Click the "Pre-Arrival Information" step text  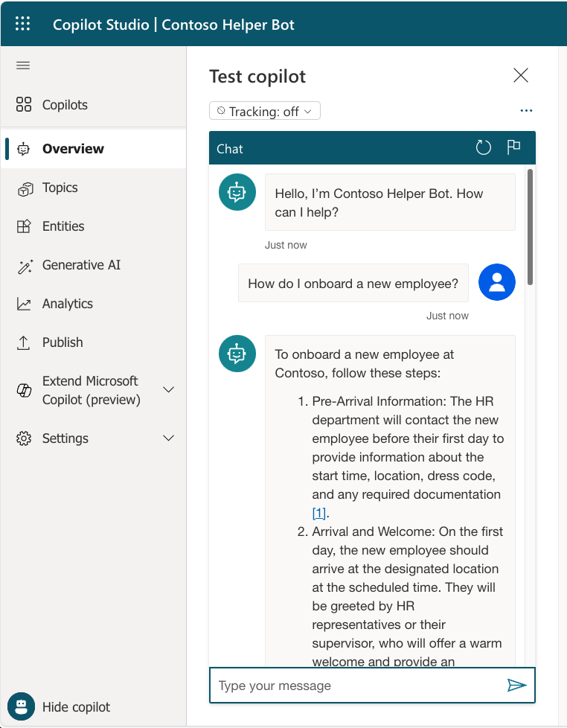pyautogui.click(x=408, y=457)
